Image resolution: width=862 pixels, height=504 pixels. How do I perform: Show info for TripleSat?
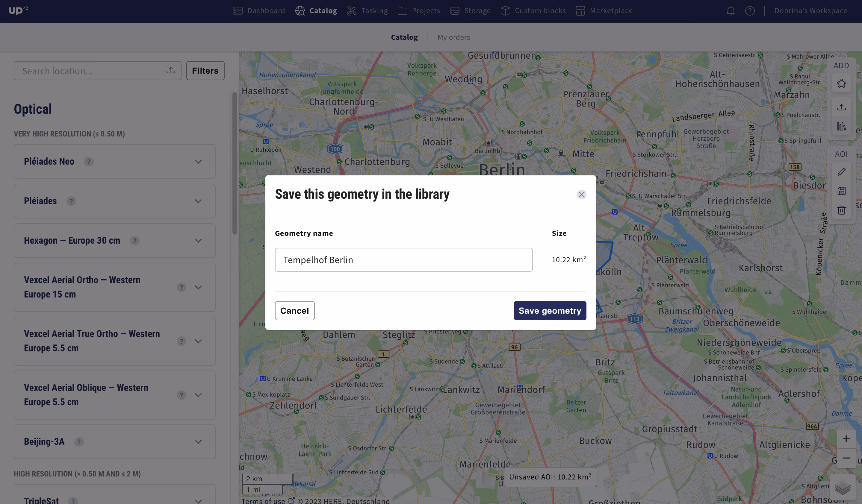(x=73, y=501)
